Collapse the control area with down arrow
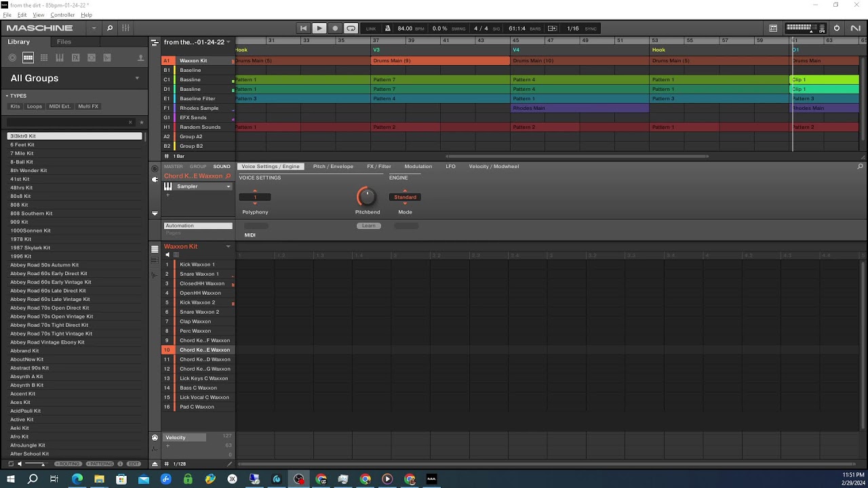This screenshot has height=488, width=868. click(x=155, y=213)
